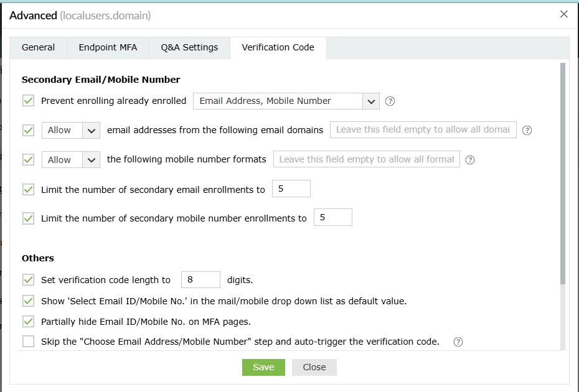Toggle Partially hide Email ID/Mobile No. checkbox
The image size is (579, 392).
28,322
